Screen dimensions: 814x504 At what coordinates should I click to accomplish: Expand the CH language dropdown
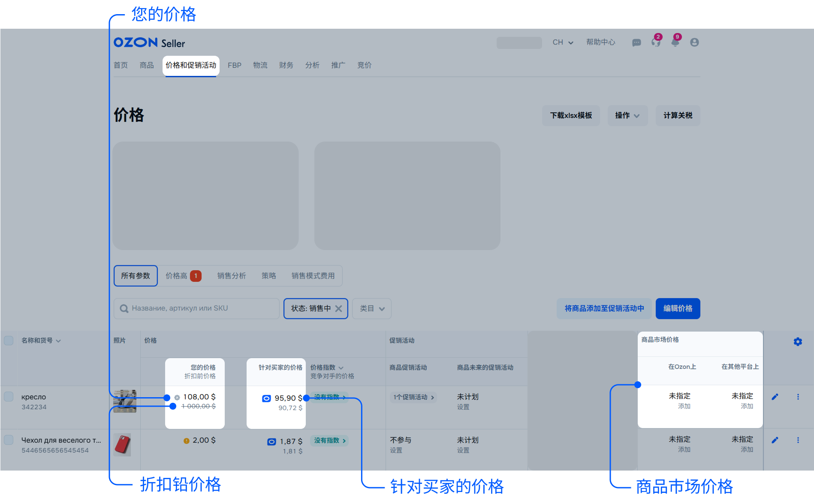click(x=563, y=42)
